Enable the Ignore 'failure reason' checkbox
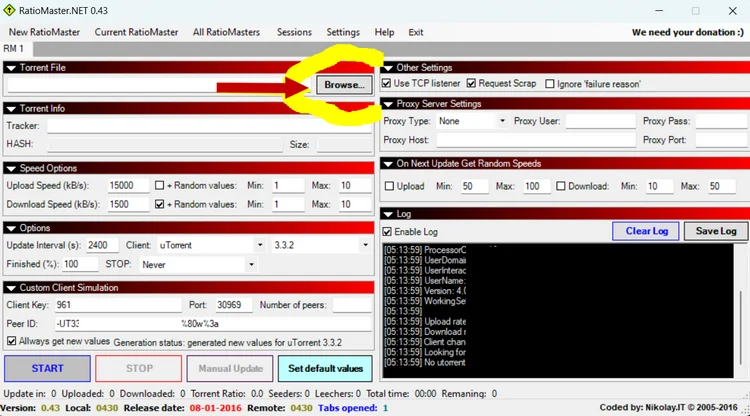750x416 pixels. point(550,84)
